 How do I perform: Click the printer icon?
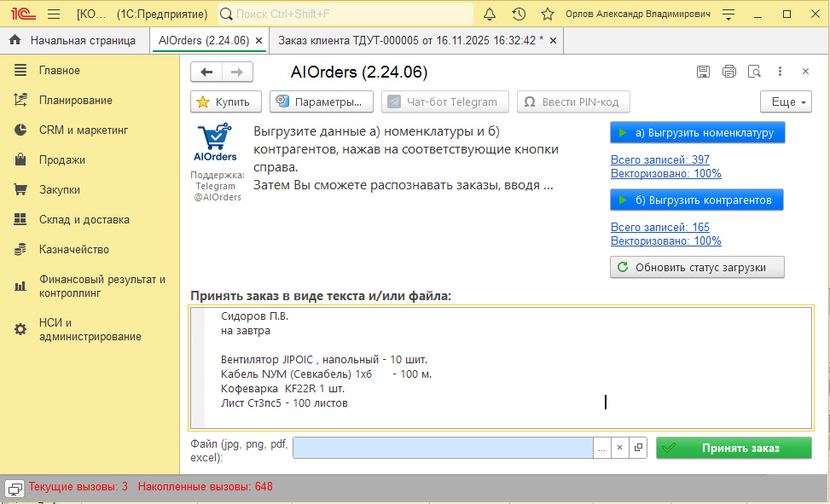click(x=728, y=72)
